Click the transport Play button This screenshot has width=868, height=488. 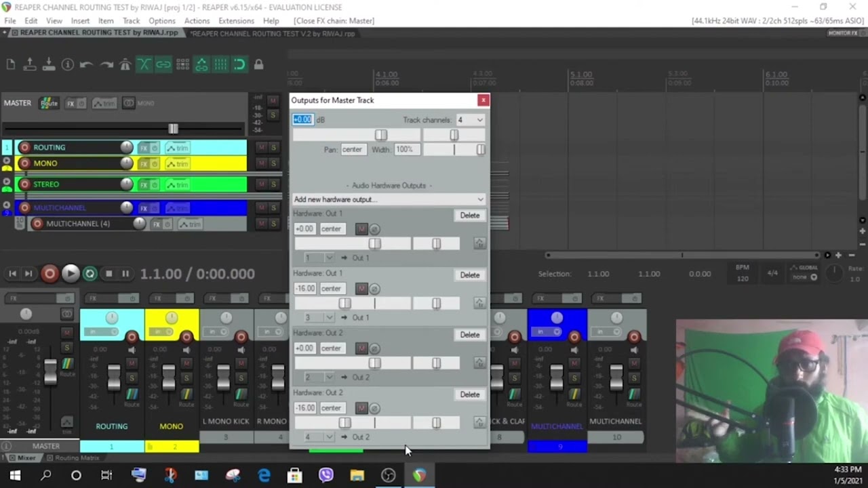tap(71, 274)
